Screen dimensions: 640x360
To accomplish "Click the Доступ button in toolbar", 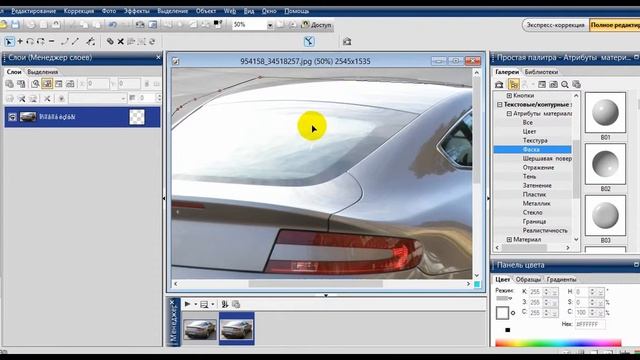I will [316, 24].
